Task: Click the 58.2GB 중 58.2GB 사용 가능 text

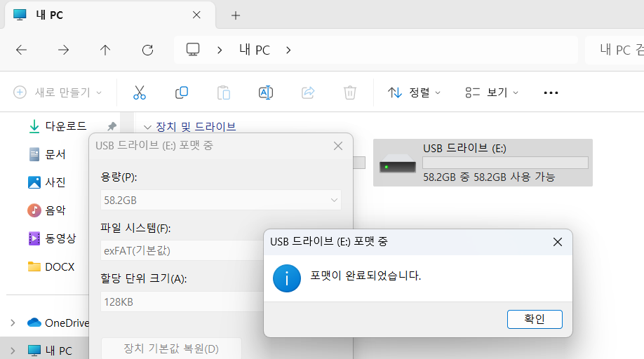Action: click(x=489, y=177)
